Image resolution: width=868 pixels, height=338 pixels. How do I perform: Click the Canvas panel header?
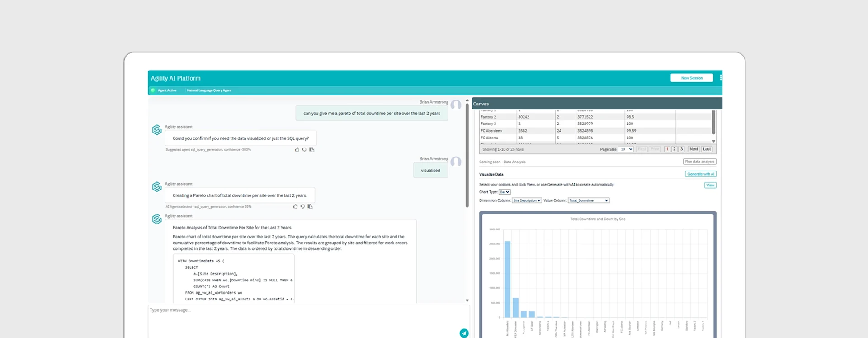597,104
